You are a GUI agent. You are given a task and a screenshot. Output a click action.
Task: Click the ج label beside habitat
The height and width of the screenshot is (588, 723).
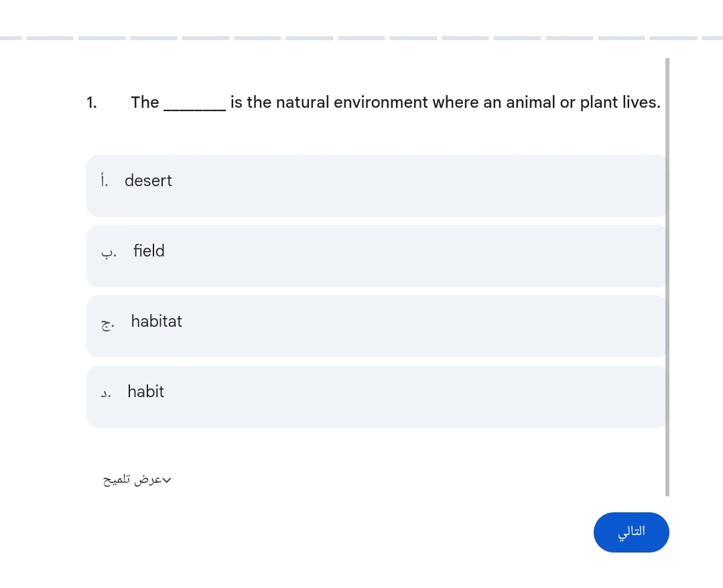point(107,323)
